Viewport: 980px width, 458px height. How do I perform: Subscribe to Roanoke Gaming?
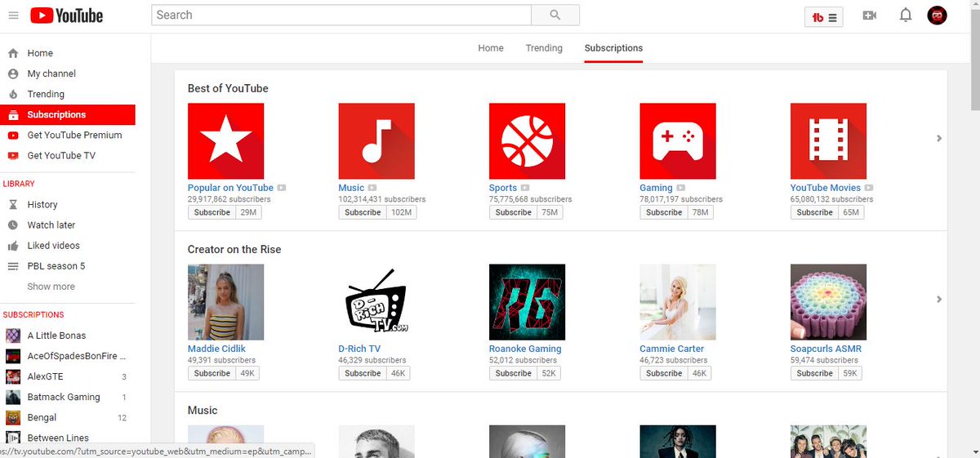coord(514,373)
